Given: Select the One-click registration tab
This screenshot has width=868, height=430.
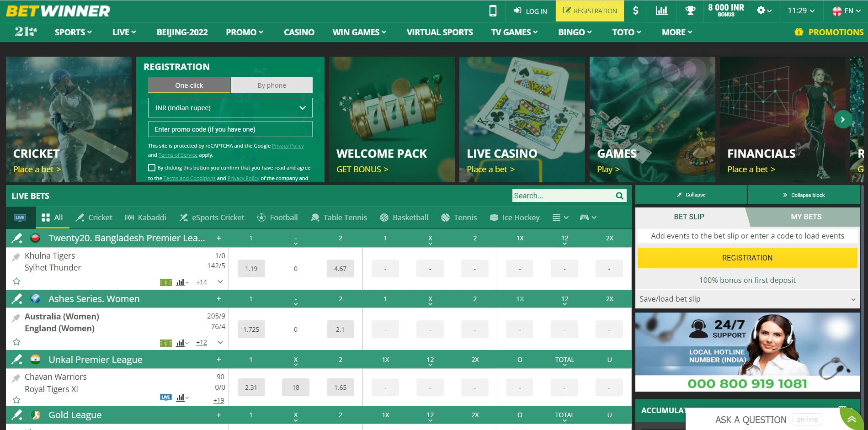Looking at the screenshot, I should [189, 85].
